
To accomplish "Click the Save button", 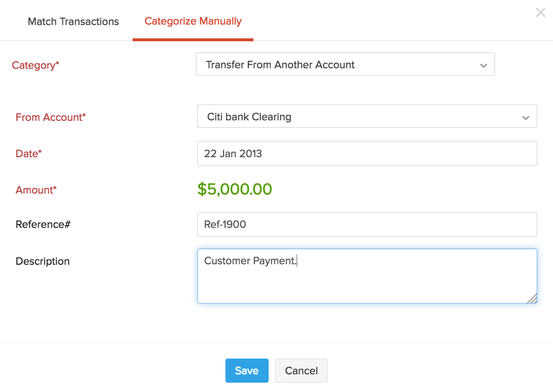I will 247,370.
